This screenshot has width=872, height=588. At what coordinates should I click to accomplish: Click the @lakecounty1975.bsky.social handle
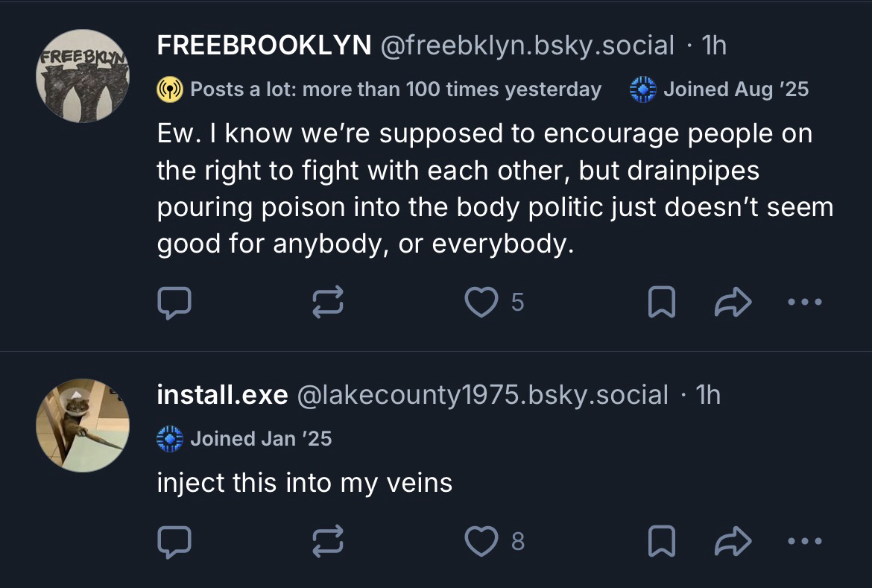coord(482,395)
